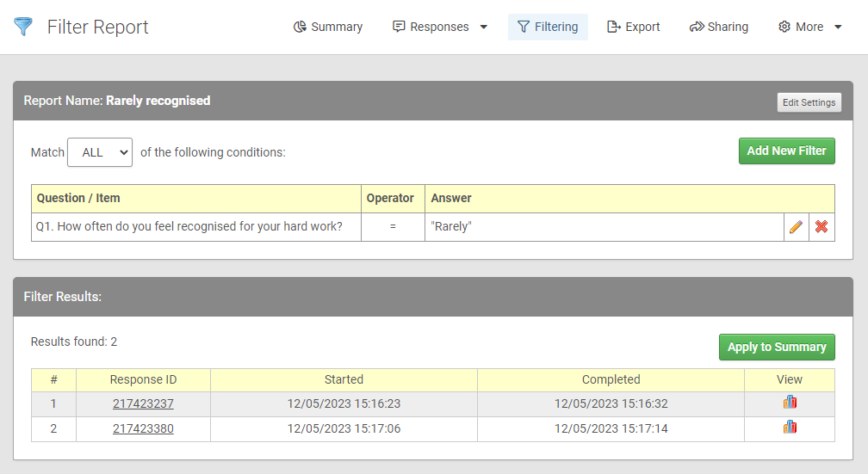868x474 pixels.
Task: Expand the More dropdown menu
Action: point(810,27)
